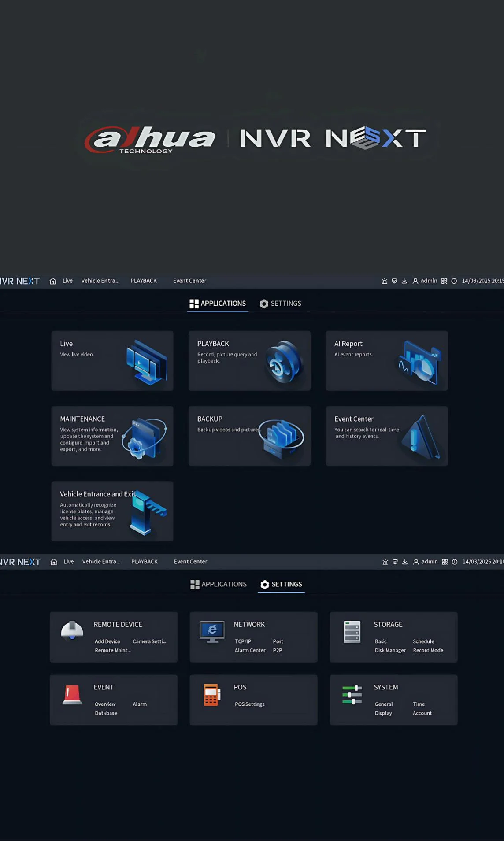This screenshot has height=841, width=504.
Task: Click the NETWORK monitor icon
Action: [x=212, y=632]
